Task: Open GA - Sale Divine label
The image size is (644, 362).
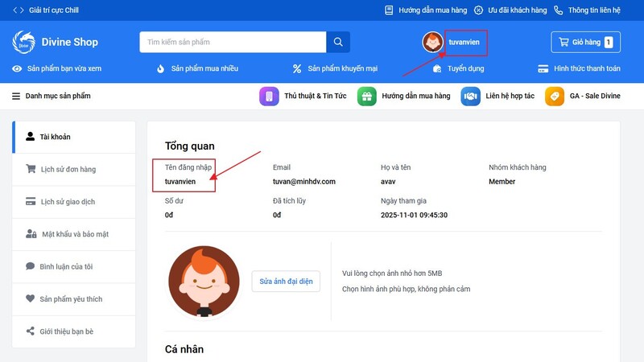Action: tap(595, 96)
